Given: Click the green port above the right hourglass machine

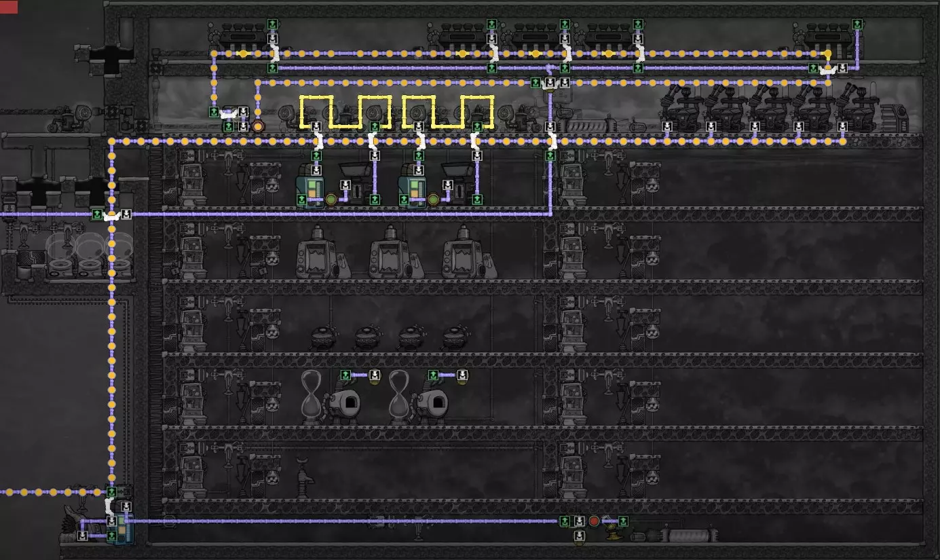Looking at the screenshot, I should pos(433,375).
